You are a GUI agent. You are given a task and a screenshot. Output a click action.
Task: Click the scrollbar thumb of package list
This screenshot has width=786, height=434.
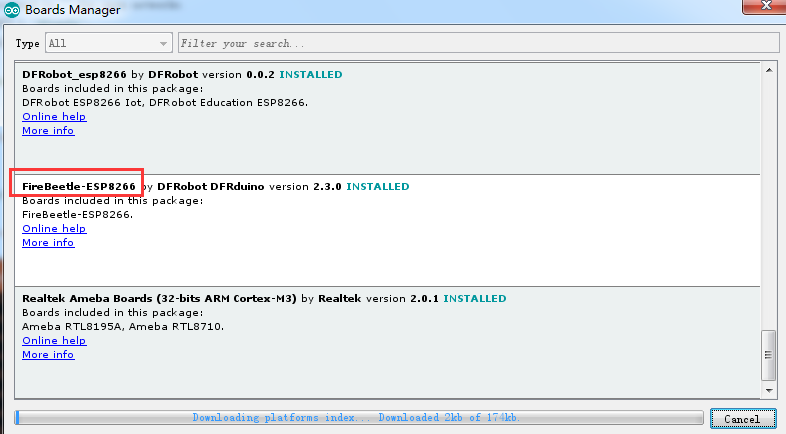click(x=768, y=355)
